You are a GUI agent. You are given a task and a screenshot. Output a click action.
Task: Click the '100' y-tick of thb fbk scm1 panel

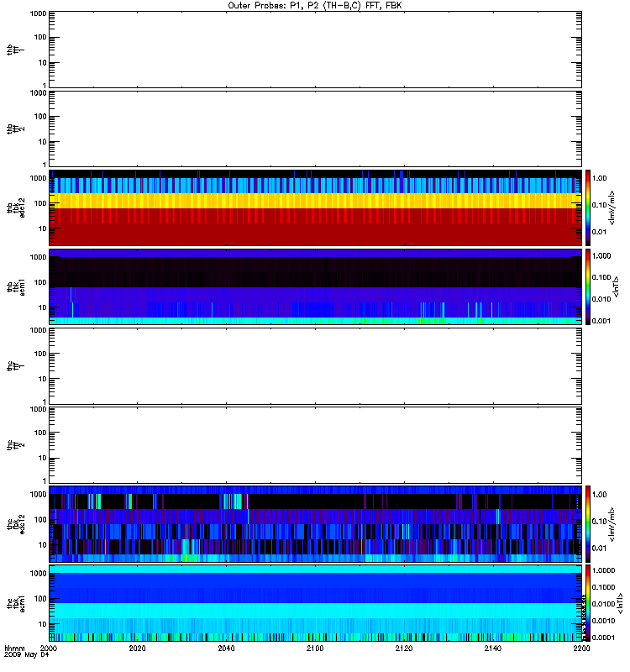click(40, 282)
